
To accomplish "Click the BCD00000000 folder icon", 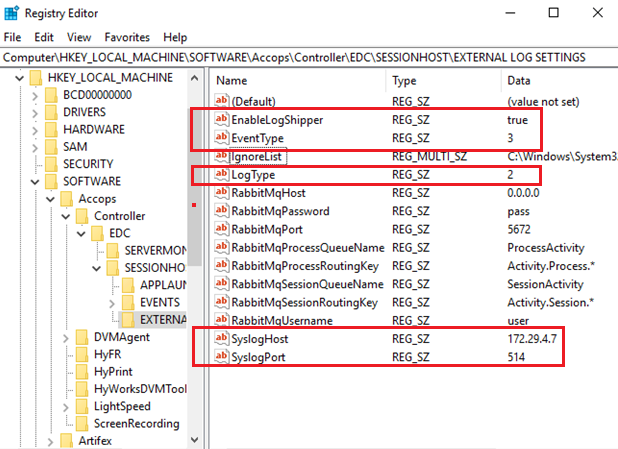I will coord(51,95).
